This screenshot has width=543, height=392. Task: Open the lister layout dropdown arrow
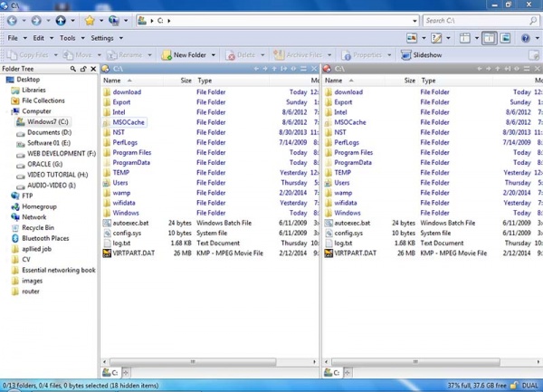[477, 38]
